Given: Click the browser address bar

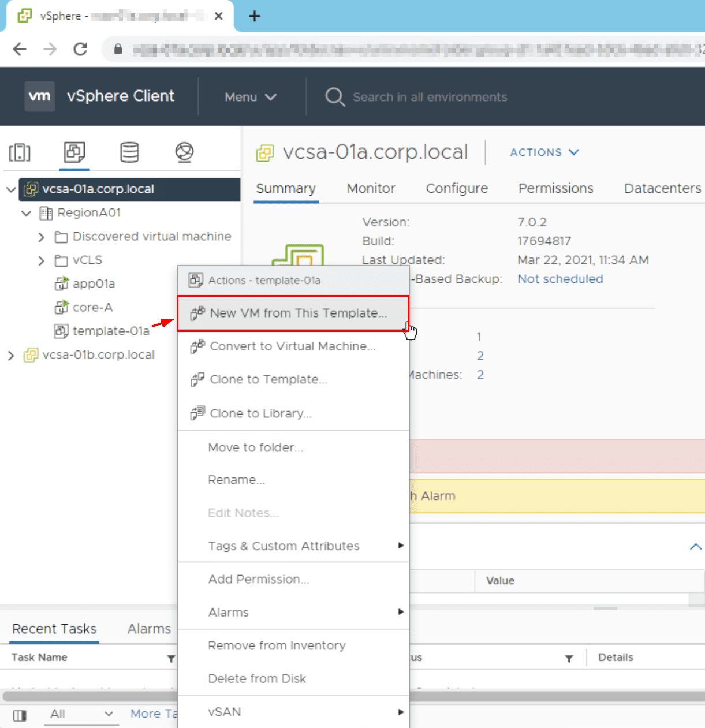Looking at the screenshot, I should 404,49.
